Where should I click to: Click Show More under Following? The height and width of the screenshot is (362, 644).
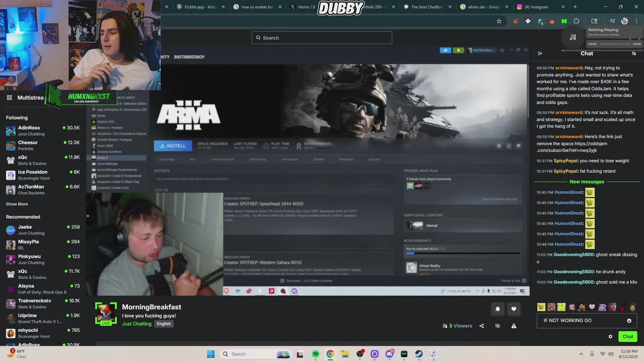[x=17, y=204]
